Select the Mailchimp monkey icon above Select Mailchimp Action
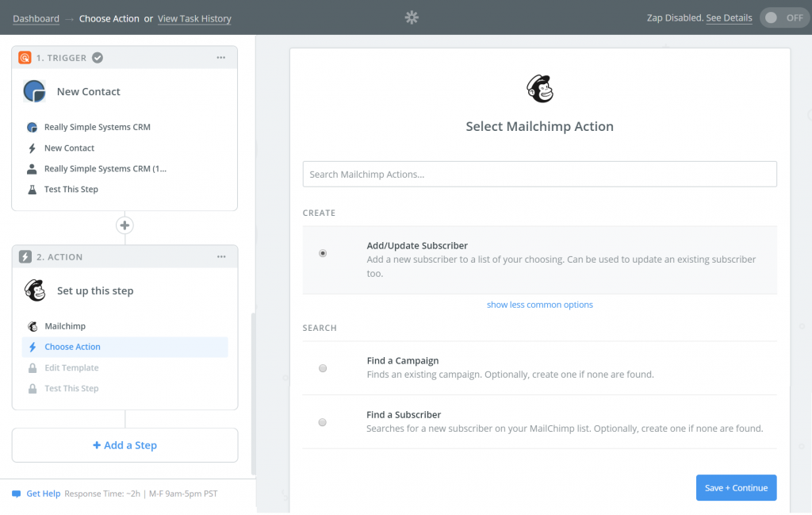812x515 pixels. tap(540, 89)
